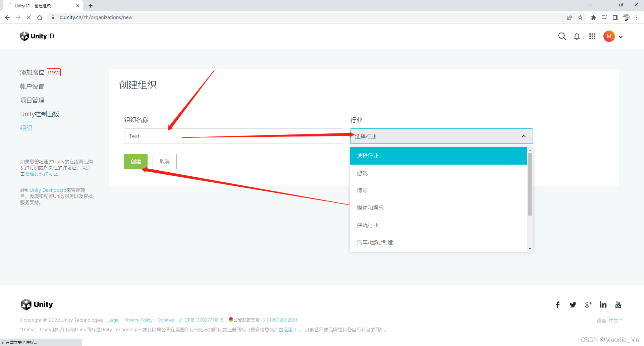Open the 管理其他许可证 link
This screenshot has width=644, height=346.
coord(41,174)
